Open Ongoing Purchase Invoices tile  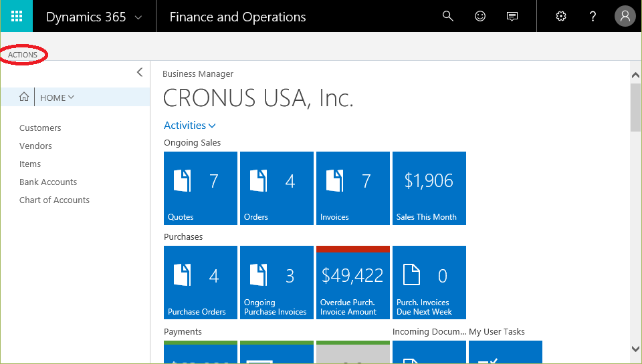[277, 283]
